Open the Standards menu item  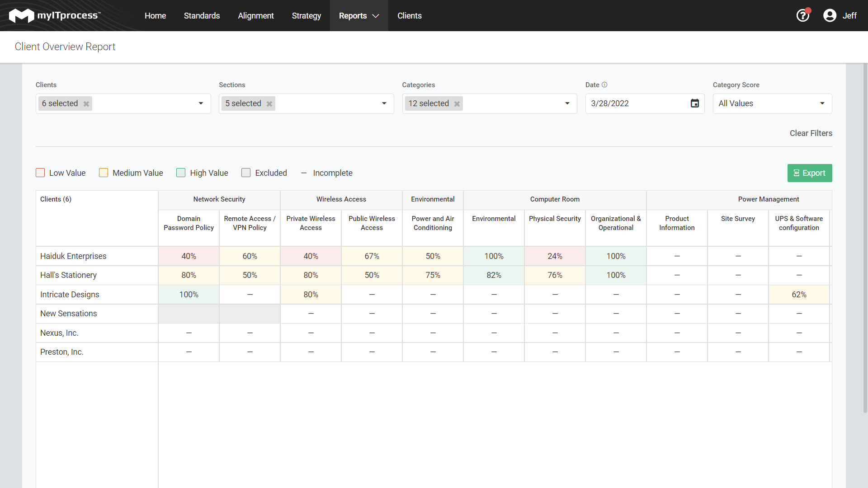[x=202, y=15]
